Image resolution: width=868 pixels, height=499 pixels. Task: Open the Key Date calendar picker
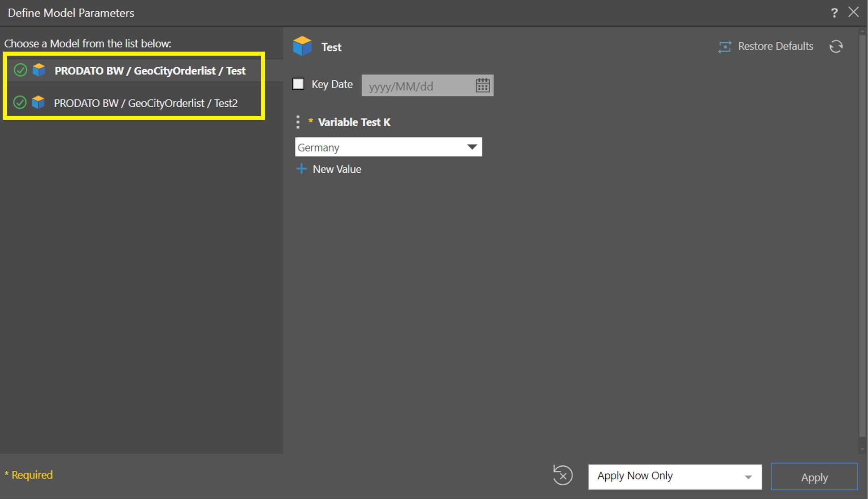tap(482, 86)
